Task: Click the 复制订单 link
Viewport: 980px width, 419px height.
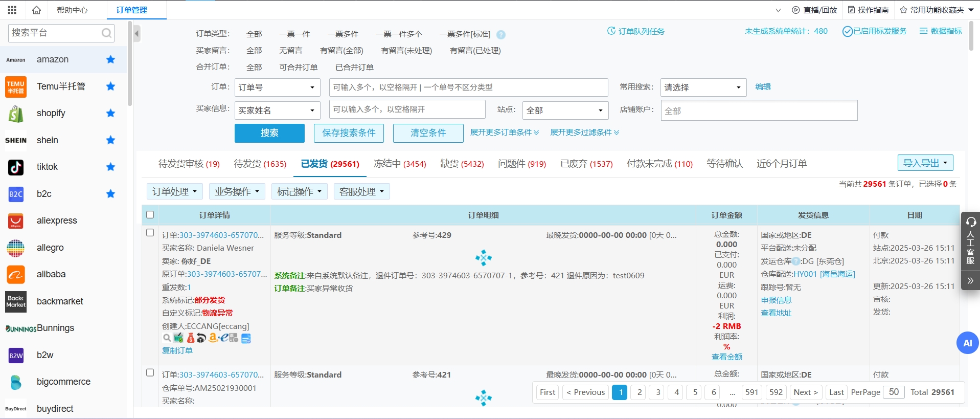Action: click(177, 351)
